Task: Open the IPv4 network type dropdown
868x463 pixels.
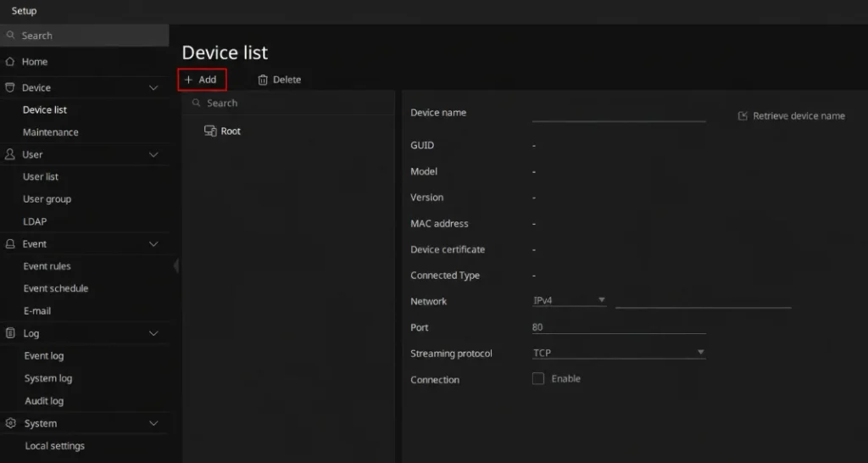Action: click(569, 301)
